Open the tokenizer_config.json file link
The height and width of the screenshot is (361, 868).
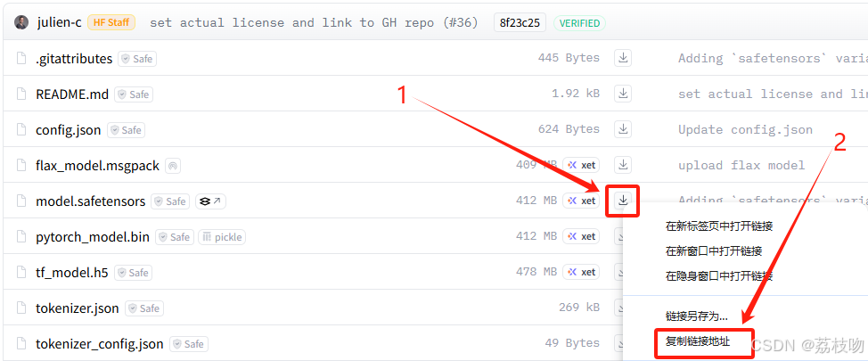pos(100,344)
